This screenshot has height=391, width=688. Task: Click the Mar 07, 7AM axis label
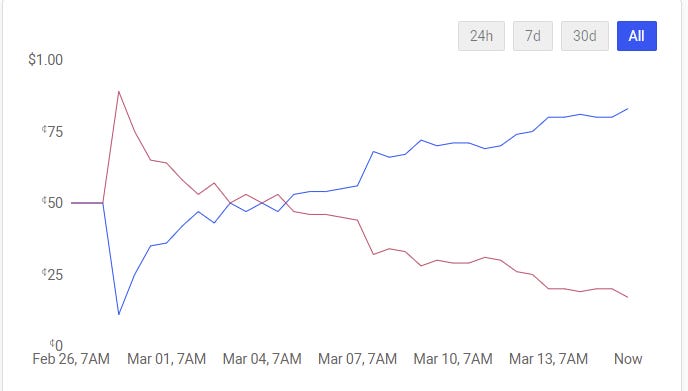pyautogui.click(x=357, y=359)
